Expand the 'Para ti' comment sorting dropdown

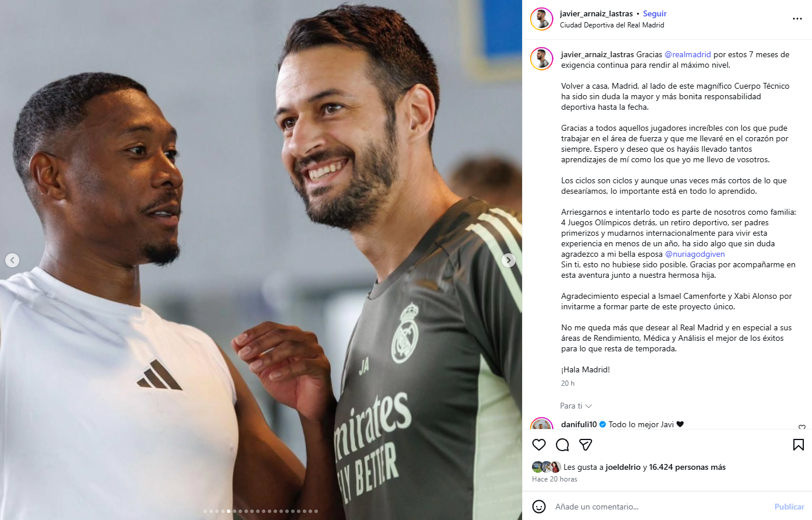coord(576,406)
